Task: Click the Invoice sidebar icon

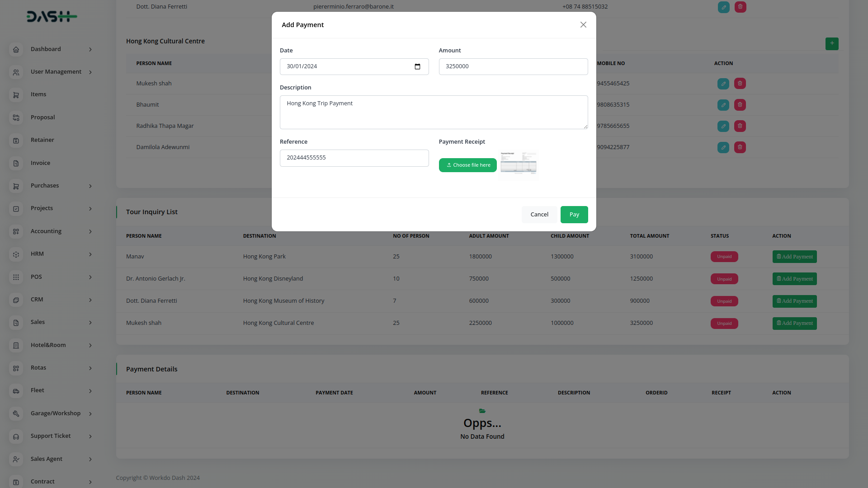Action: click(x=16, y=163)
